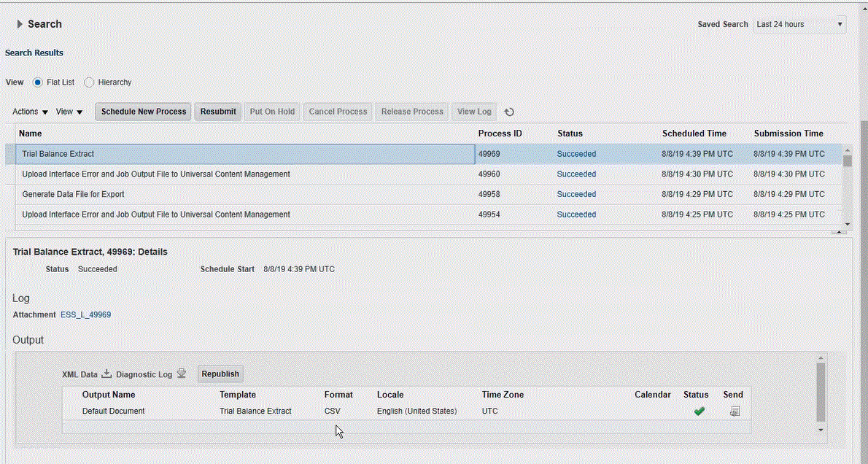
Task: Click Schedule New Process button
Action: pos(144,112)
